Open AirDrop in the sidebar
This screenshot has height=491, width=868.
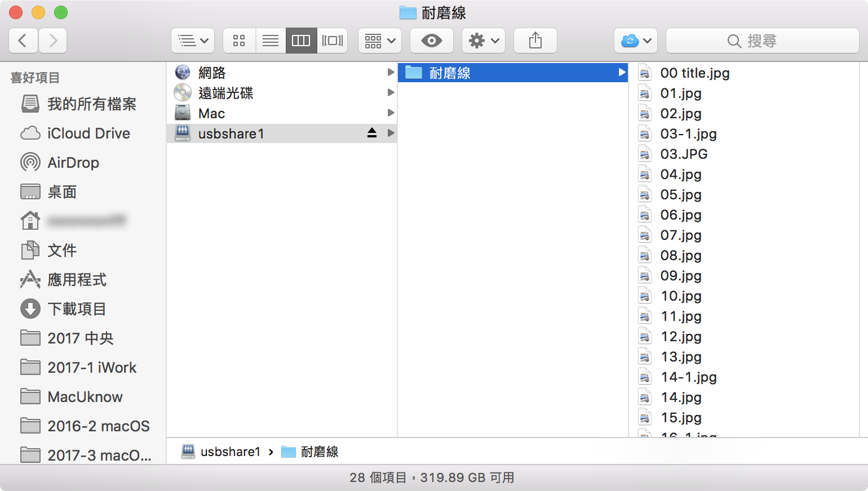click(x=73, y=163)
